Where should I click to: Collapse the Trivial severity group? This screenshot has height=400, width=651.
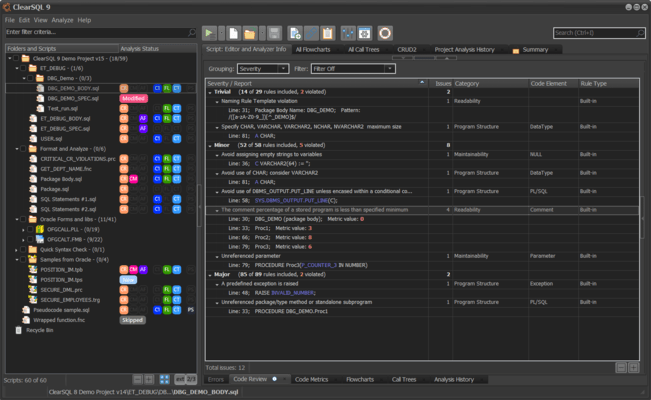tap(210, 91)
